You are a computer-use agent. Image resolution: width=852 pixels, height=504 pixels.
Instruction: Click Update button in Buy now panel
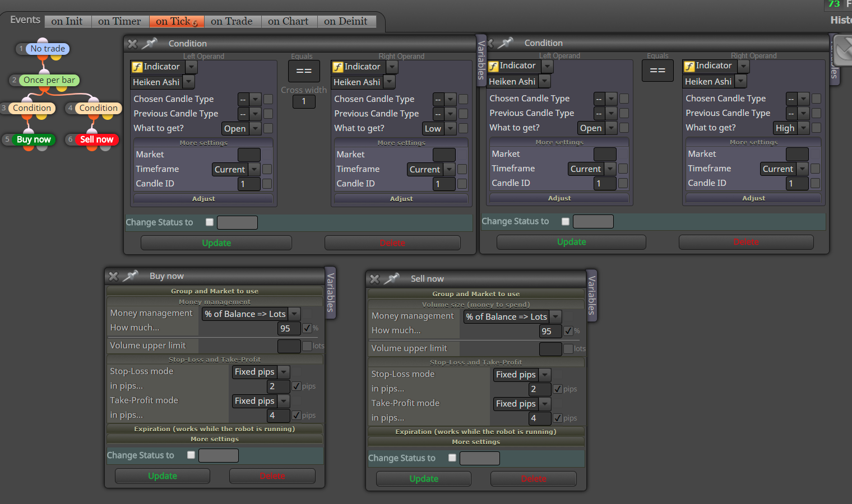(x=163, y=476)
